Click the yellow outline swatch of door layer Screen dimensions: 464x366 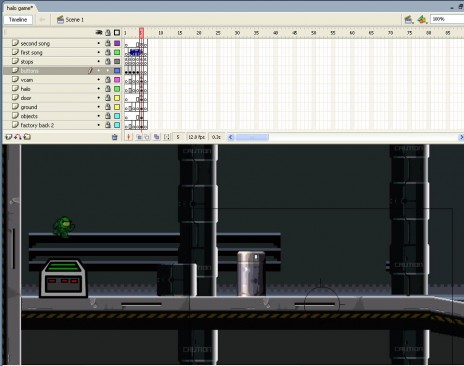point(117,98)
